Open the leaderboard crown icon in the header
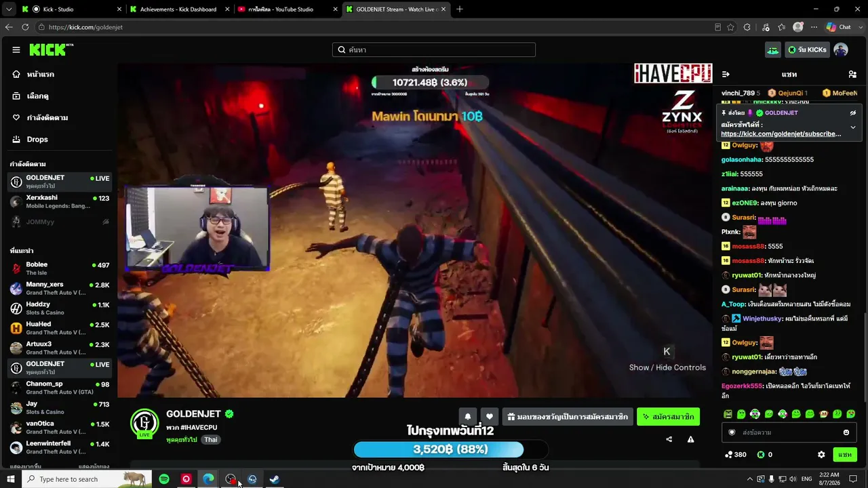The height and width of the screenshot is (488, 868). coord(773,49)
